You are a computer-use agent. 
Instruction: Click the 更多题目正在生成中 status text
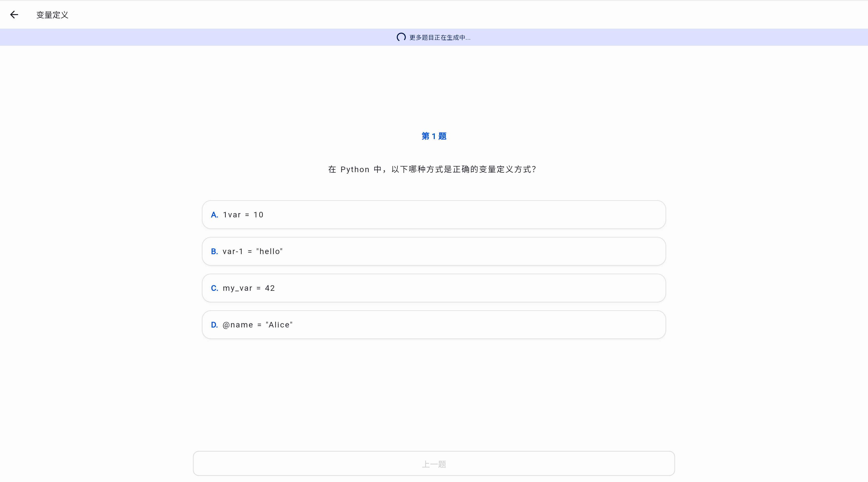(440, 37)
